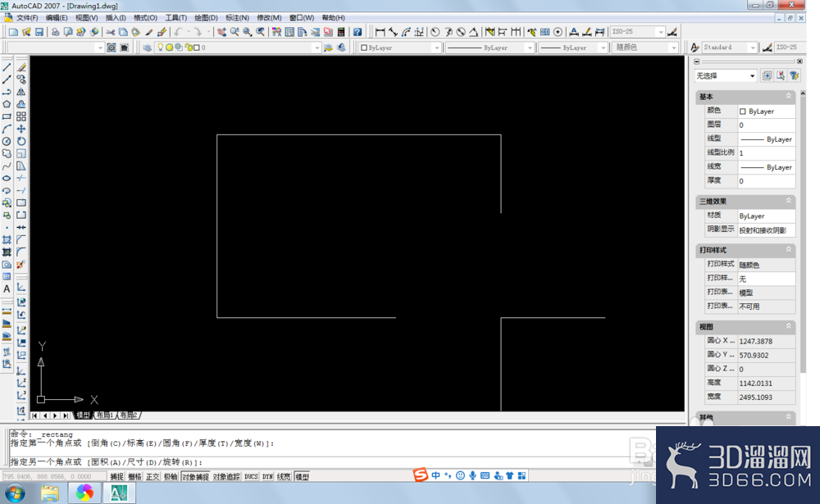The width and height of the screenshot is (820, 504).
Task: Click the 颜色 ByLayer color value
Action: coord(766,111)
